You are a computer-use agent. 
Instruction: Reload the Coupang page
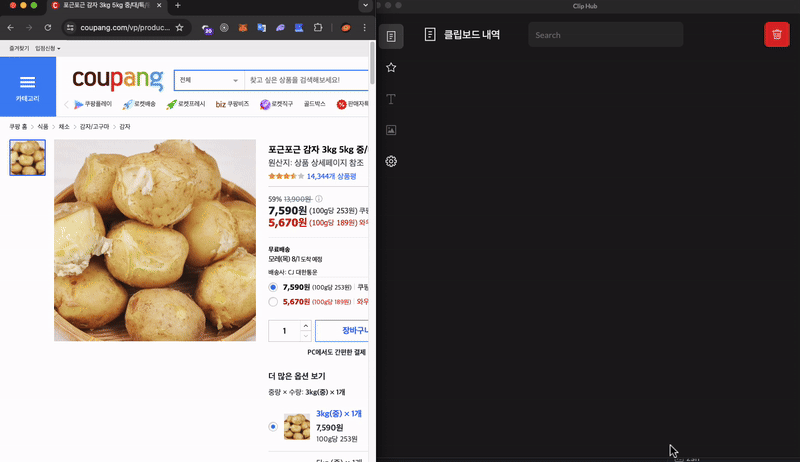tap(47, 28)
